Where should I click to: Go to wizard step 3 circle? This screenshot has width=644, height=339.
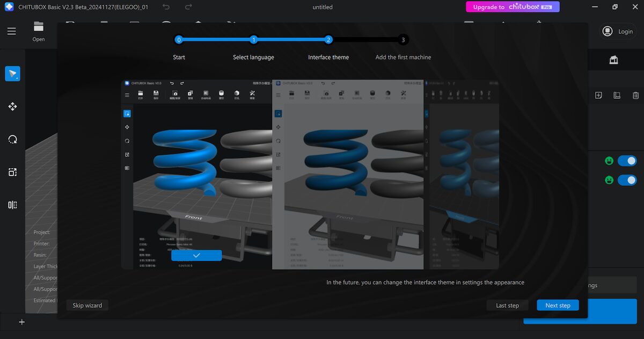pos(403,40)
